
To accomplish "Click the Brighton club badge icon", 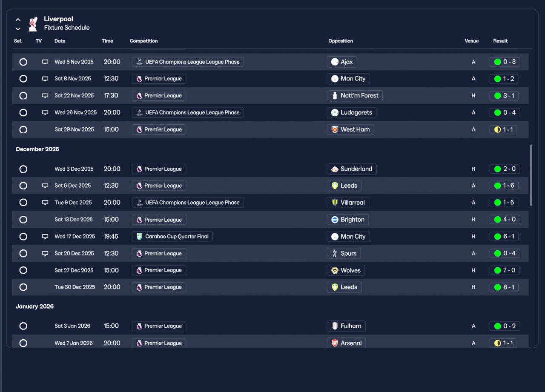I will 335,220.
